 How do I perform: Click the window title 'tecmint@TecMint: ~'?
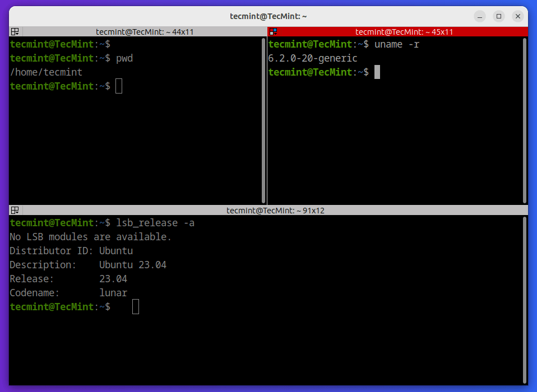pyautogui.click(x=268, y=16)
